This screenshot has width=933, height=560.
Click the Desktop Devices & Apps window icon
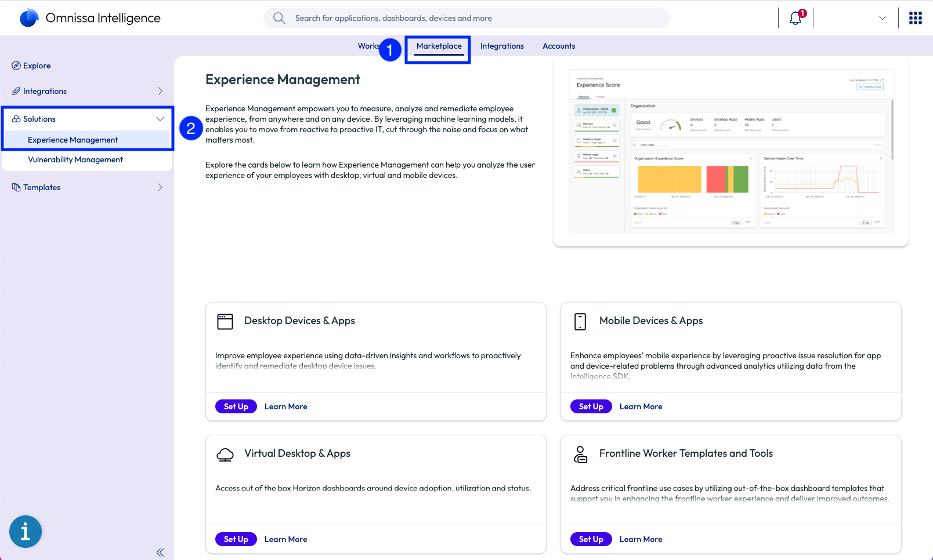coord(225,322)
